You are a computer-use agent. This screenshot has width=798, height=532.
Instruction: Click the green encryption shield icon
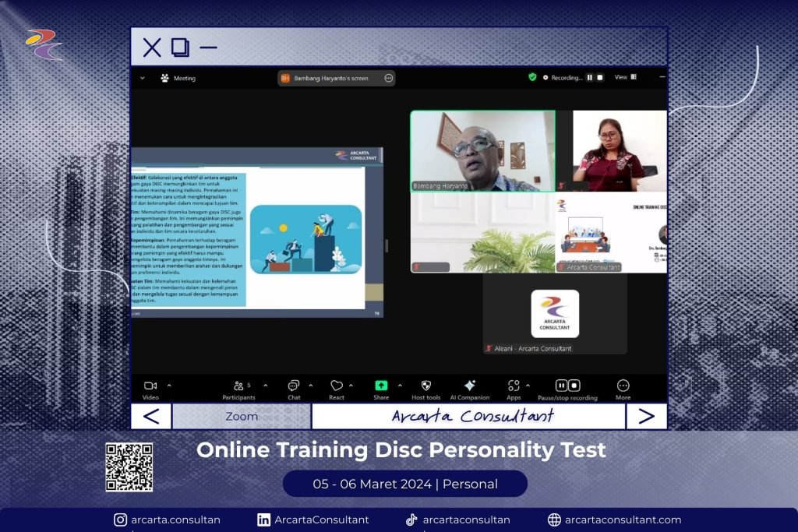(532, 77)
